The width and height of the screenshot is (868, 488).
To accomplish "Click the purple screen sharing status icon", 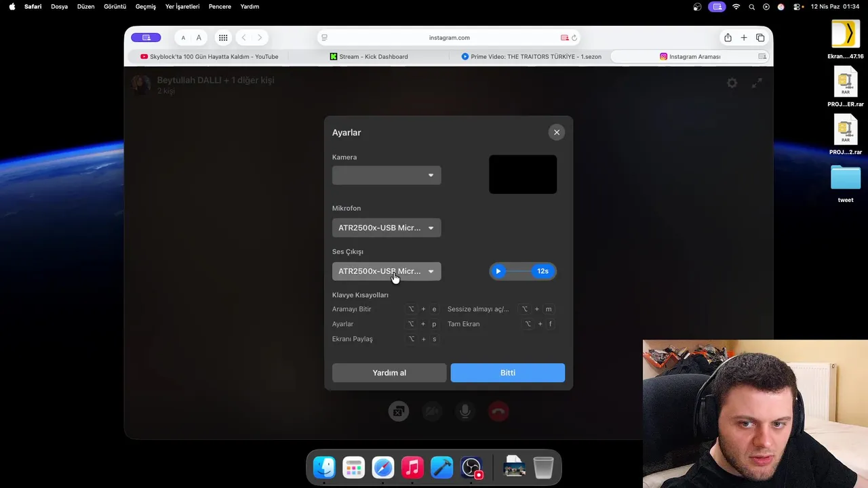I will pyautogui.click(x=717, y=7).
